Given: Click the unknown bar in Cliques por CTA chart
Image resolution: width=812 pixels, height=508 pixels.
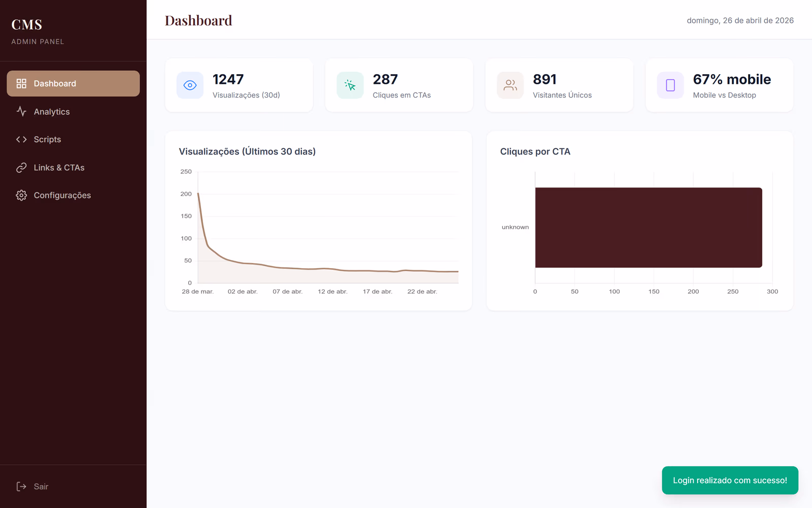Looking at the screenshot, I should (x=648, y=228).
